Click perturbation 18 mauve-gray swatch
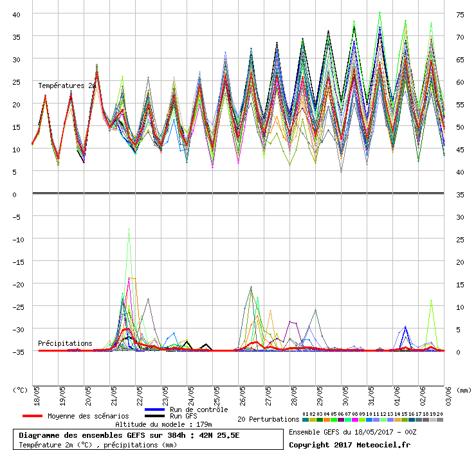This screenshot has width=476, height=450. pyautogui.click(x=426, y=420)
